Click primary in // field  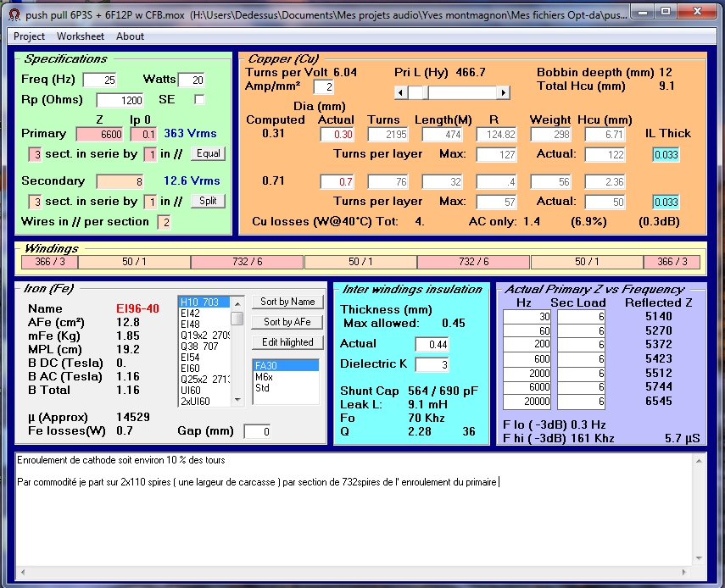coord(150,155)
